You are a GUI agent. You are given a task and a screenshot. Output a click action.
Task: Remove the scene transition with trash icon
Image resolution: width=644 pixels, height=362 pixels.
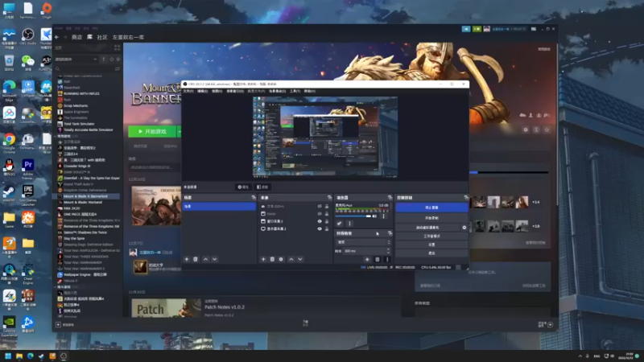pos(378,259)
